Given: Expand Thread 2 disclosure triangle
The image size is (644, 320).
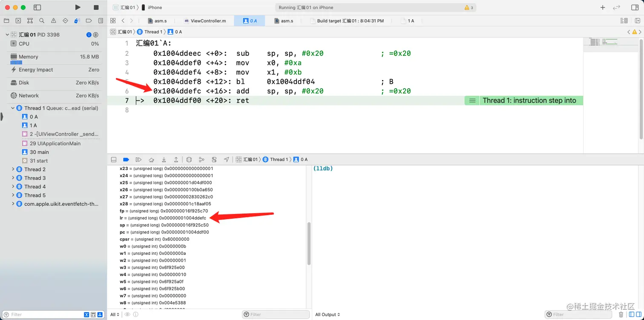Looking at the screenshot, I should pos(13,169).
